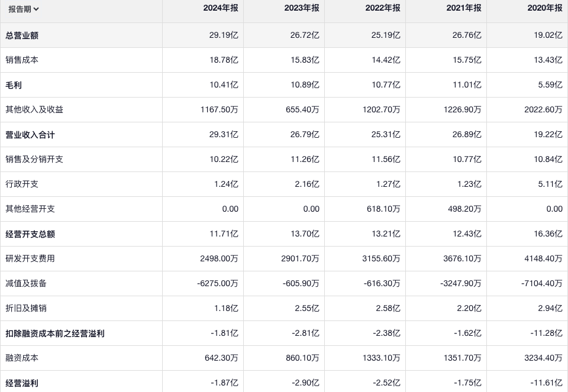Click the 折旧及摊销 row label
The height and width of the screenshot is (392, 568).
(x=26, y=309)
